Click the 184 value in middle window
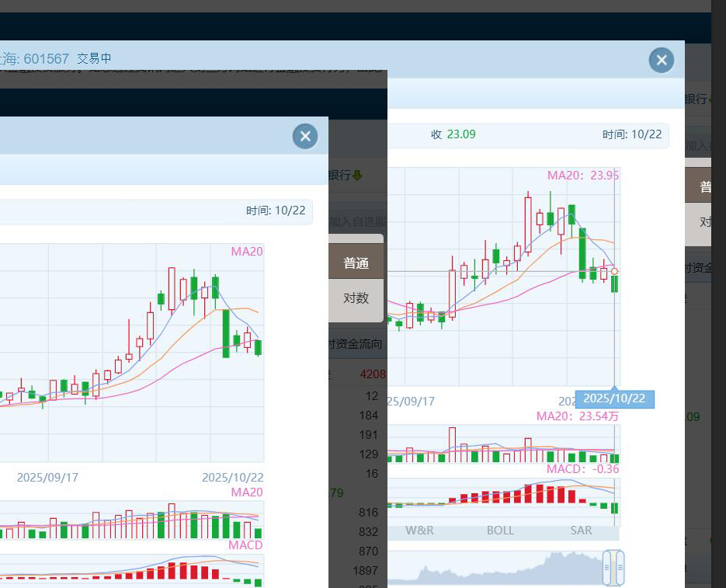 click(x=369, y=415)
